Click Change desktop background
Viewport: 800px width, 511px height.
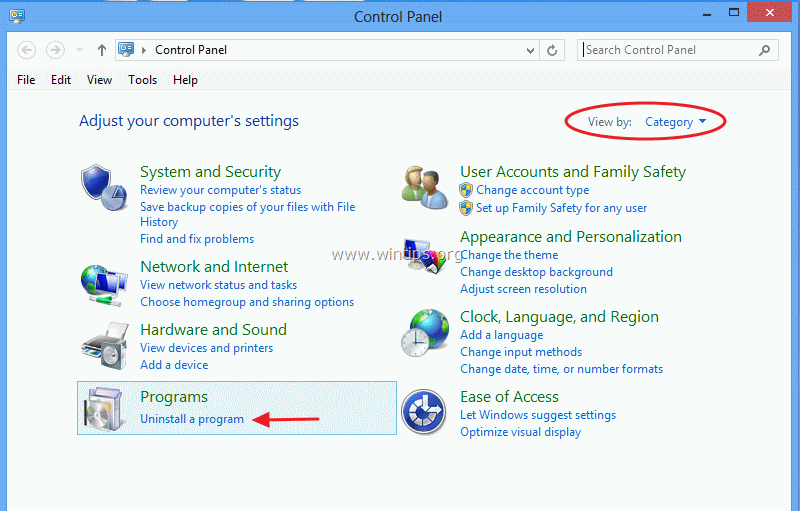(x=536, y=272)
